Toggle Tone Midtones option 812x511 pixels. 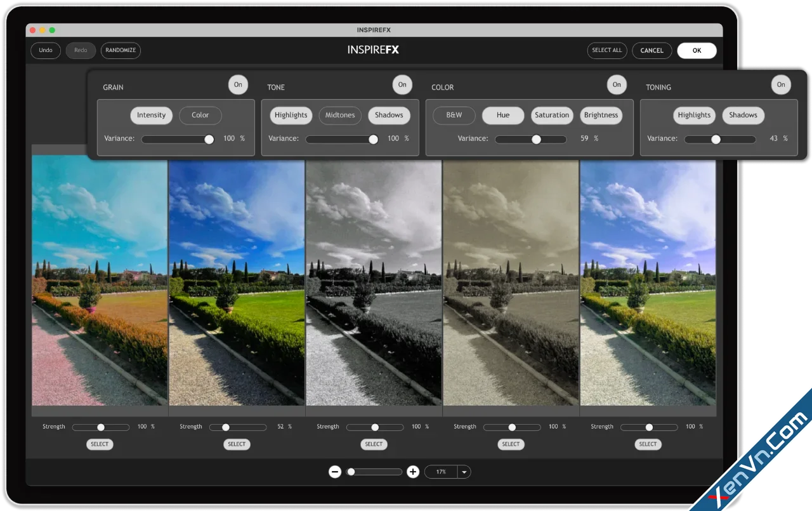tap(340, 115)
